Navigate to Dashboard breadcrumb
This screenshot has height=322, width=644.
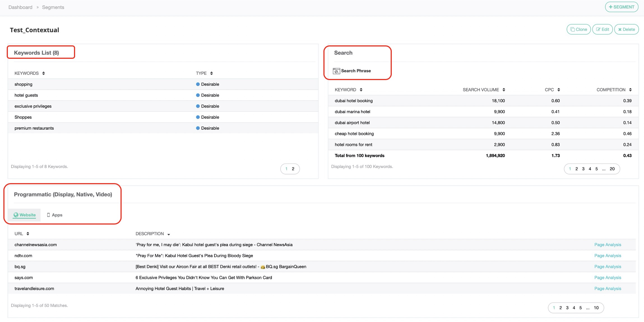[20, 7]
